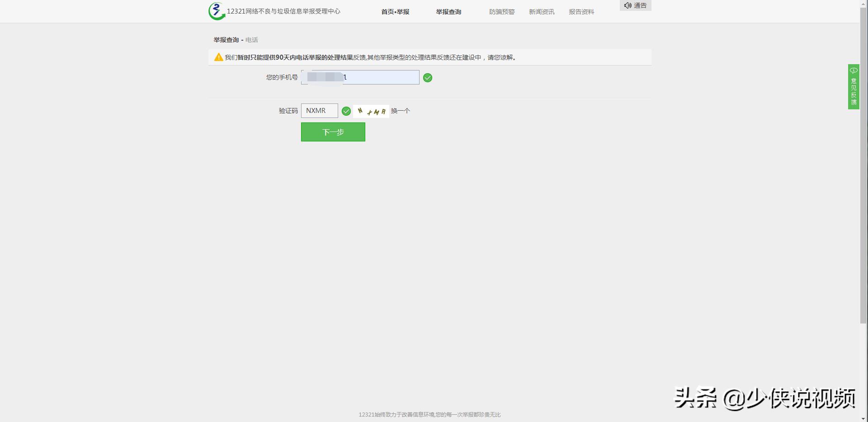Click the 电话 breadcrumb label
This screenshot has width=868, height=422.
(x=251, y=40)
